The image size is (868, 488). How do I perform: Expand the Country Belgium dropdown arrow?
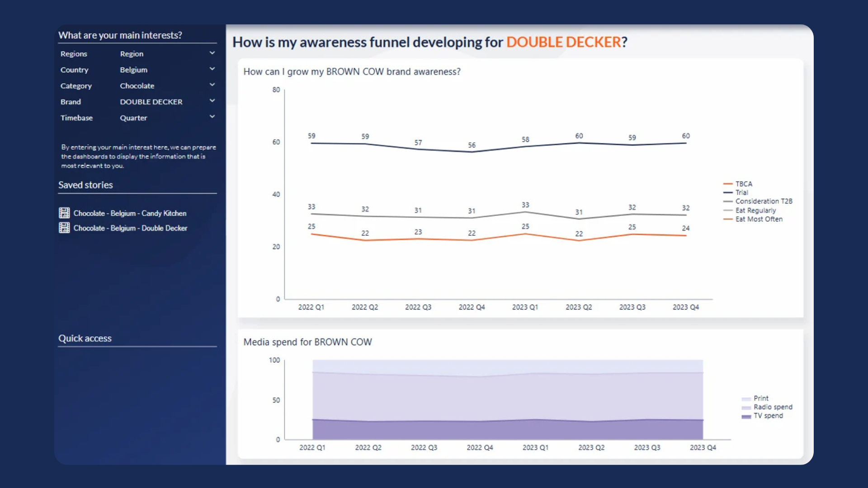[x=212, y=69]
